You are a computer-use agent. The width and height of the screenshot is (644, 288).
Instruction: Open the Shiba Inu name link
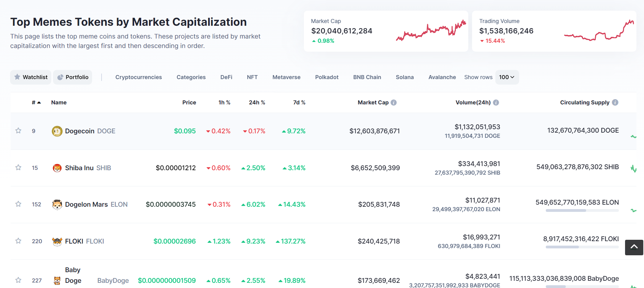pos(79,168)
